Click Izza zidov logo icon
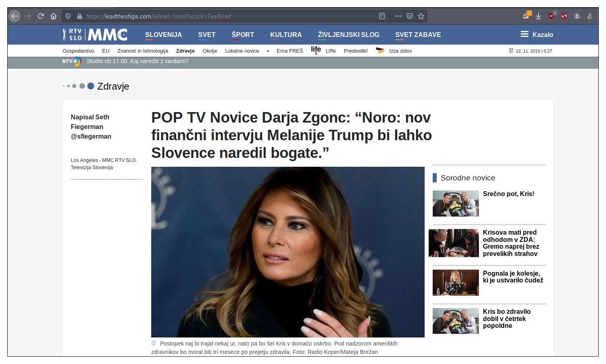The image size is (606, 364). pyautogui.click(x=380, y=51)
